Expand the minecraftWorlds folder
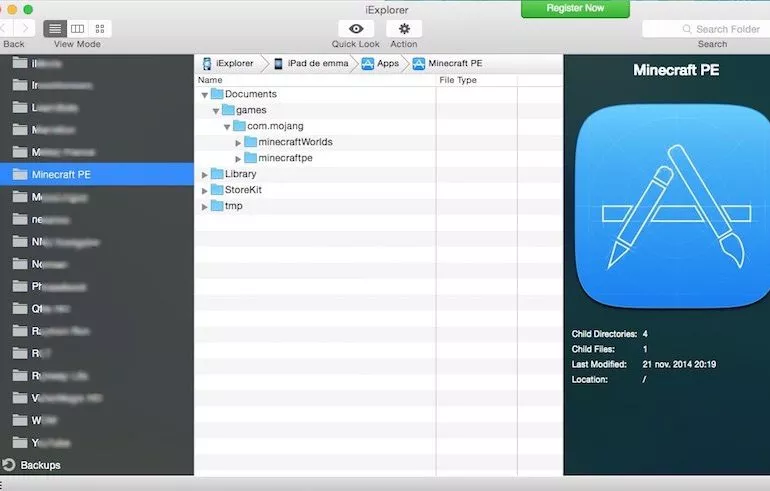Screen dimensions: 770x491 tap(238, 142)
